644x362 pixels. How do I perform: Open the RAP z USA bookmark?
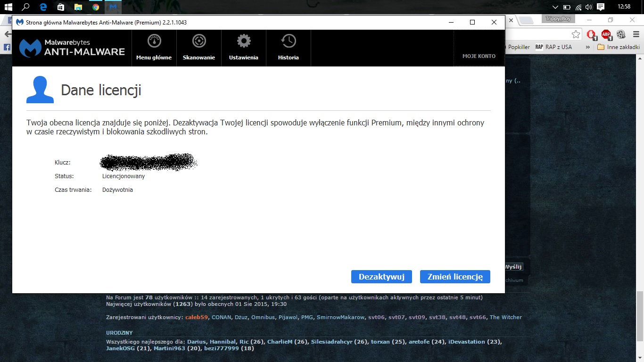pyautogui.click(x=553, y=47)
